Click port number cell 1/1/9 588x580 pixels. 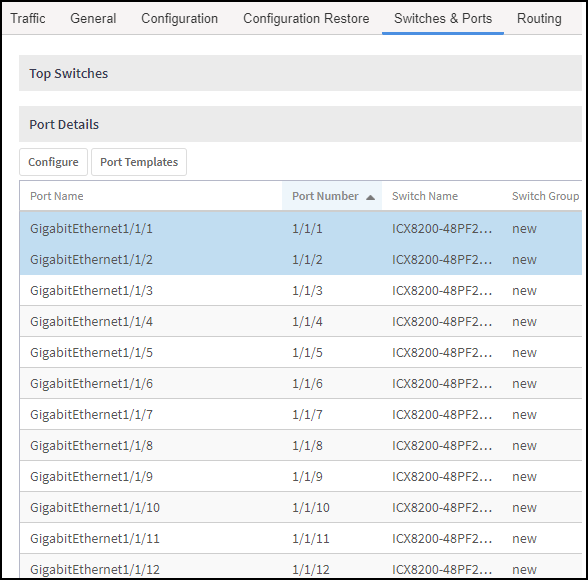click(307, 477)
